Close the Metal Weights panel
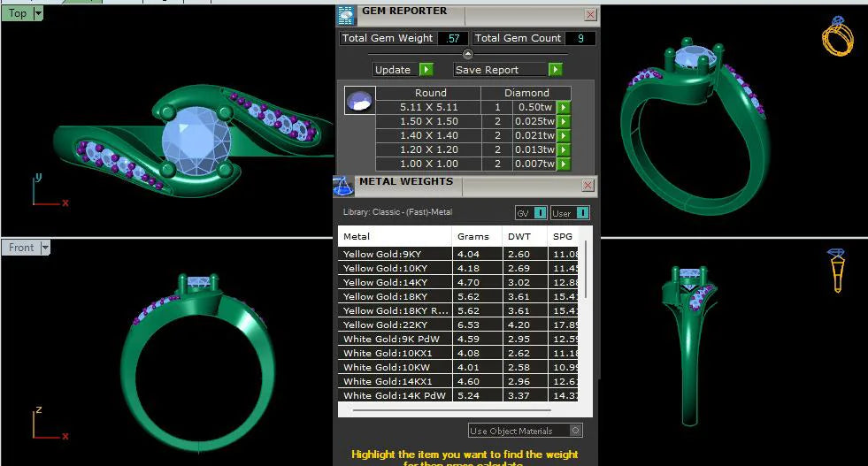This screenshot has height=466, width=868. click(x=588, y=186)
